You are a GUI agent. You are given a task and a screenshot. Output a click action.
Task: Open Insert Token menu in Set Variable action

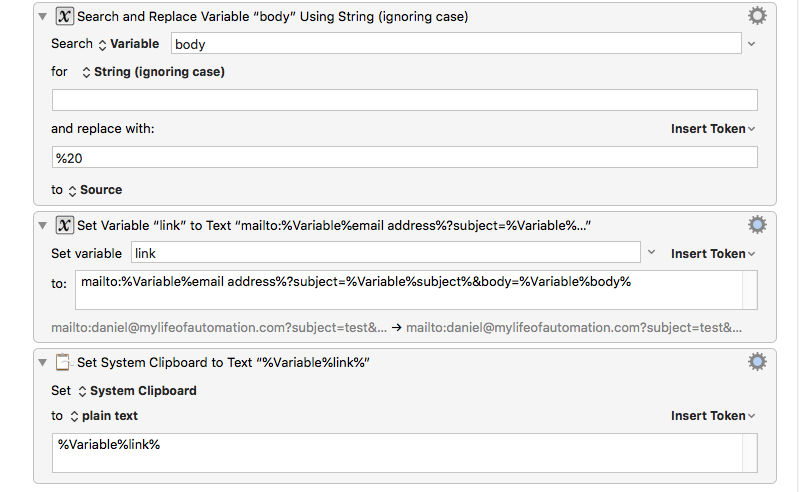(712, 254)
